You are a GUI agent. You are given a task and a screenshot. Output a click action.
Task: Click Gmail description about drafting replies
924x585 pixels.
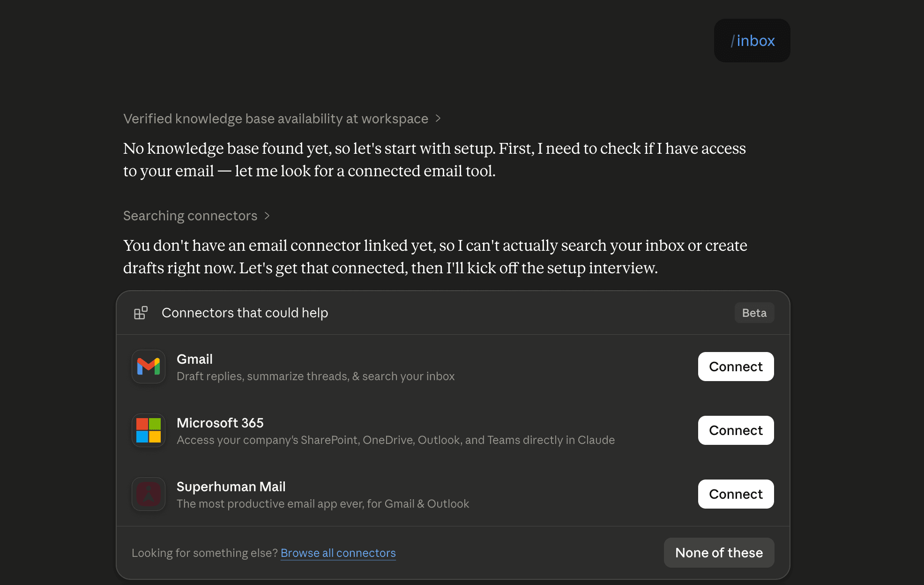[316, 376]
